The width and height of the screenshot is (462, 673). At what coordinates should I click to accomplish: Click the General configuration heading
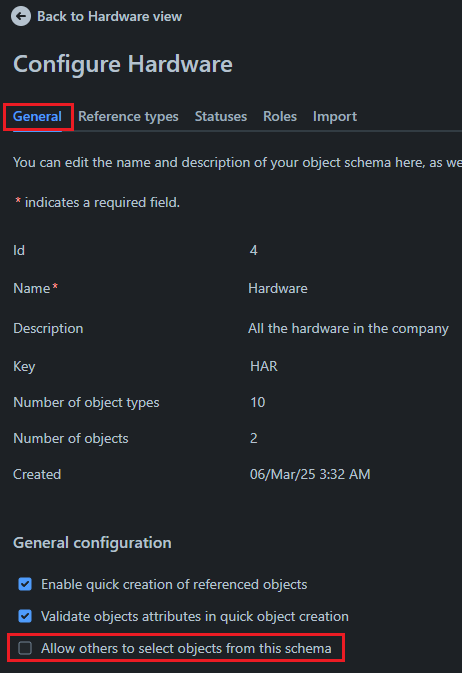92,543
